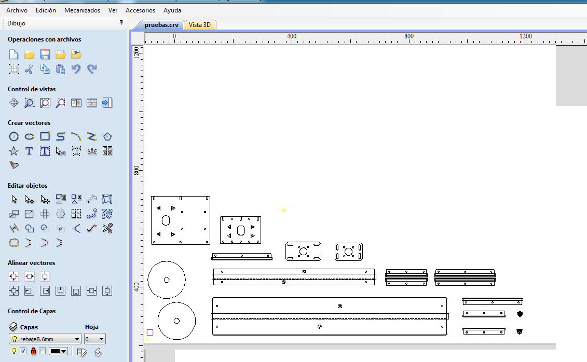Select the Draw Rectangle tool
Viewport: 587px width, 362px height.
(45, 136)
